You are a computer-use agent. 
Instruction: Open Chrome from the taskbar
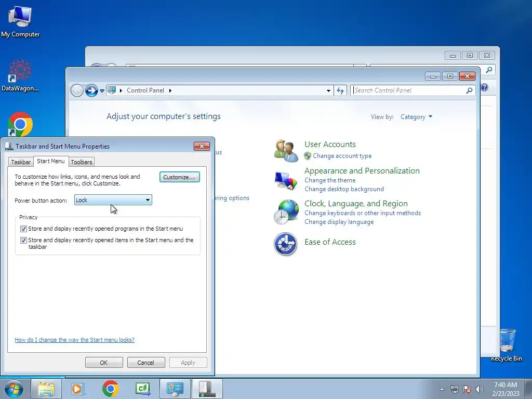(110, 389)
